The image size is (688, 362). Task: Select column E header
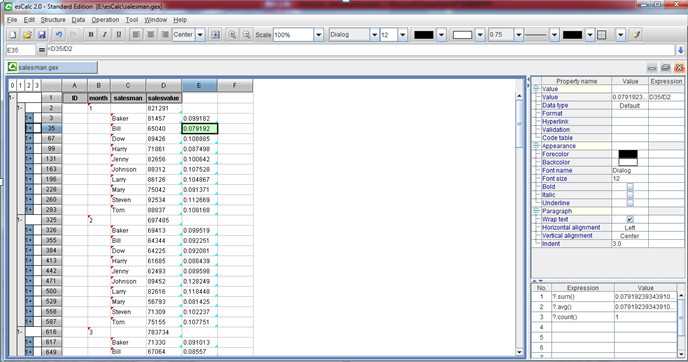click(199, 85)
